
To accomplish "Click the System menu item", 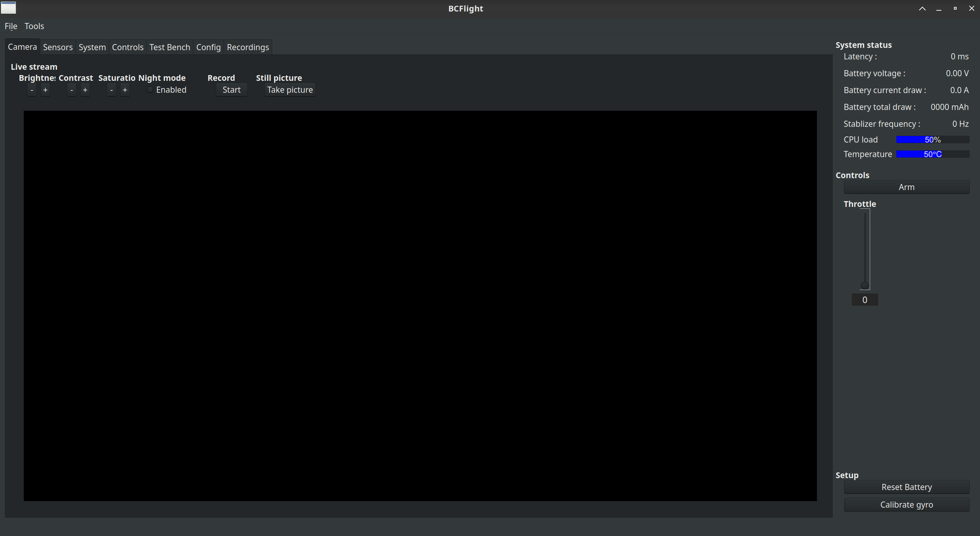I will tap(92, 47).
